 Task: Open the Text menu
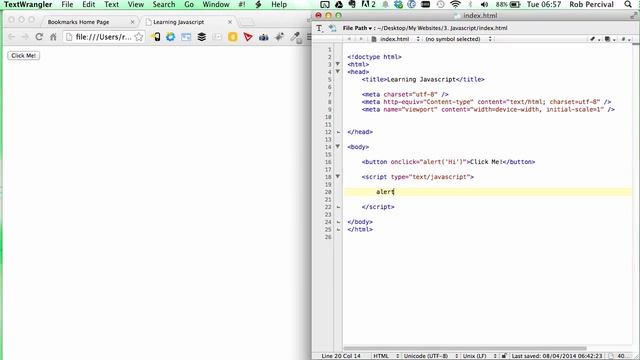click(111, 4)
